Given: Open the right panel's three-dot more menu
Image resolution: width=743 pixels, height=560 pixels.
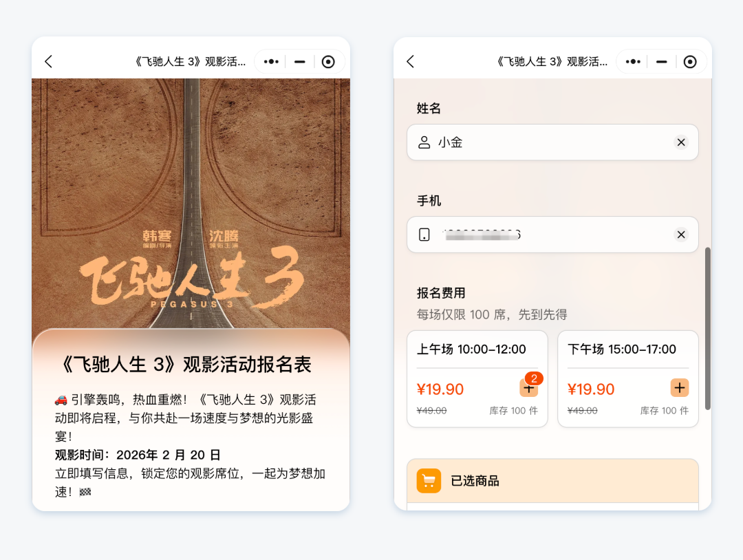Looking at the screenshot, I should (633, 62).
